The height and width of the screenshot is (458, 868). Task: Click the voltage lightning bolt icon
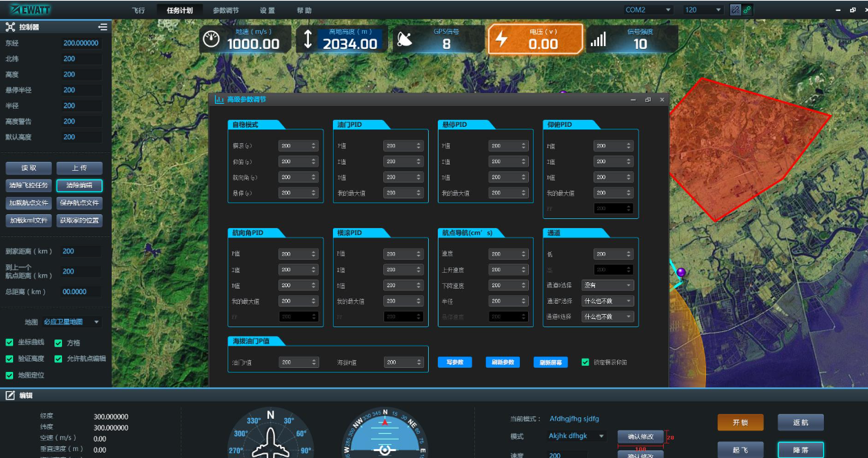click(x=501, y=40)
